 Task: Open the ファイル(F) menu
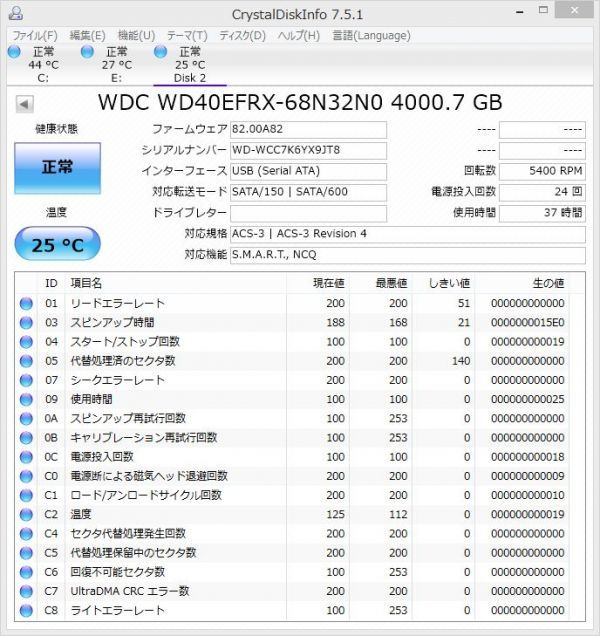point(34,36)
